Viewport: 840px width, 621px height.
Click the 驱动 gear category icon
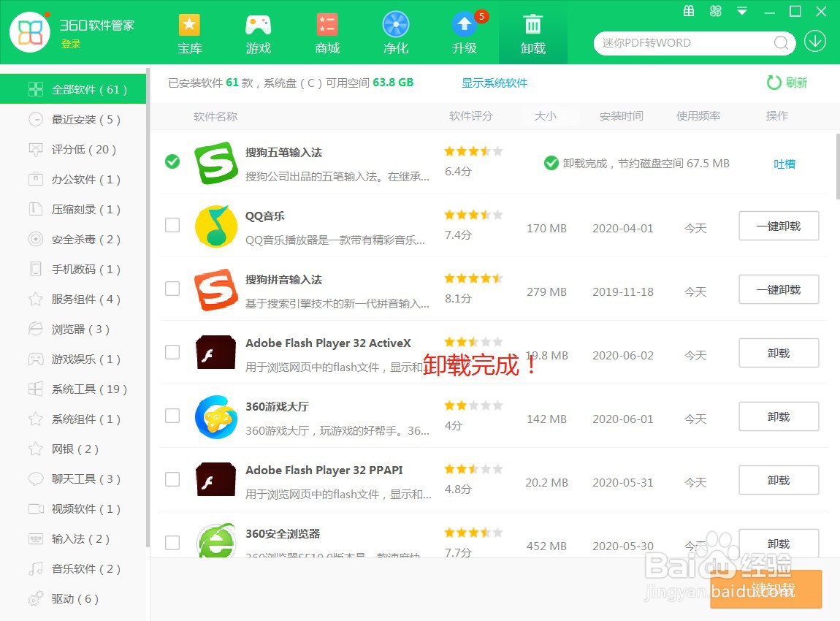pyautogui.click(x=35, y=598)
